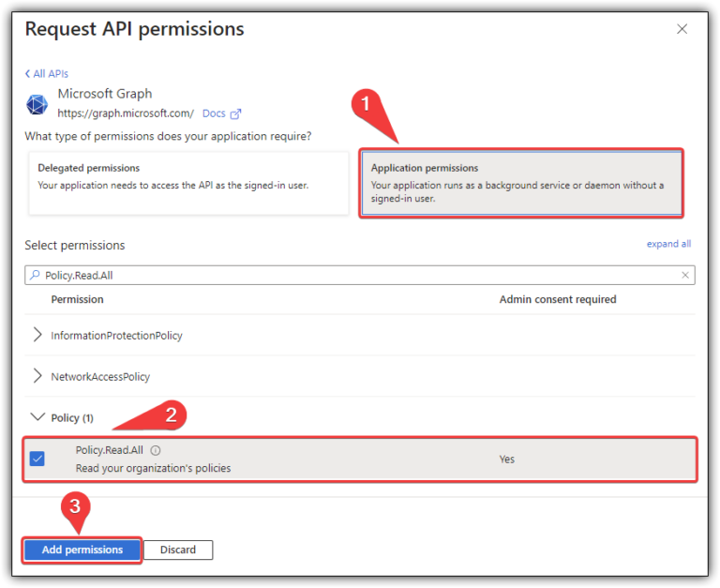Click the https://graph.microsoft.com/ URL text

click(126, 113)
